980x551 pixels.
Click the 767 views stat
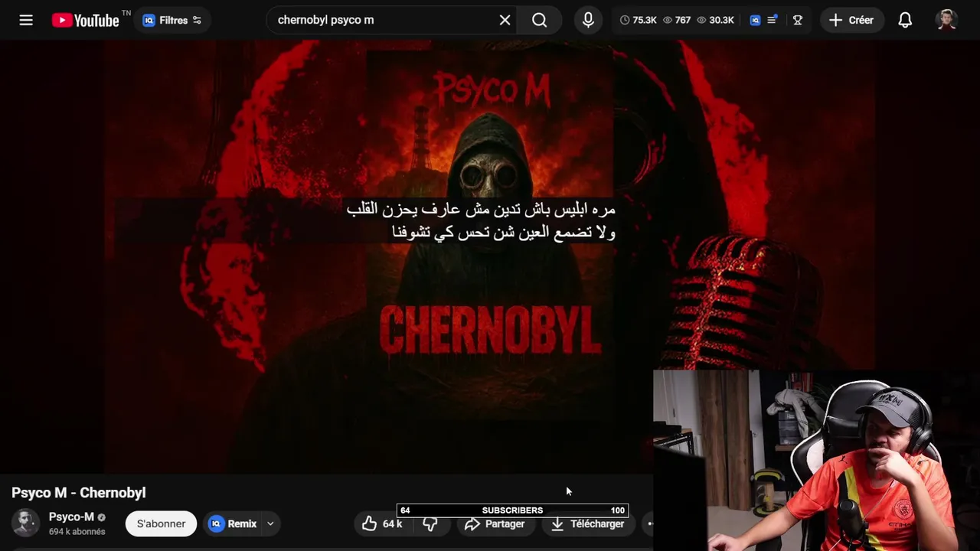[677, 20]
